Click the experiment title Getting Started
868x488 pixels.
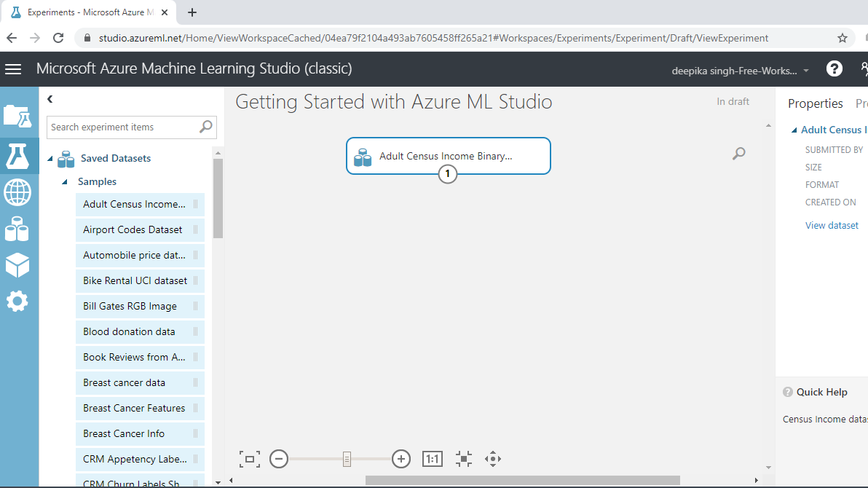(x=394, y=102)
